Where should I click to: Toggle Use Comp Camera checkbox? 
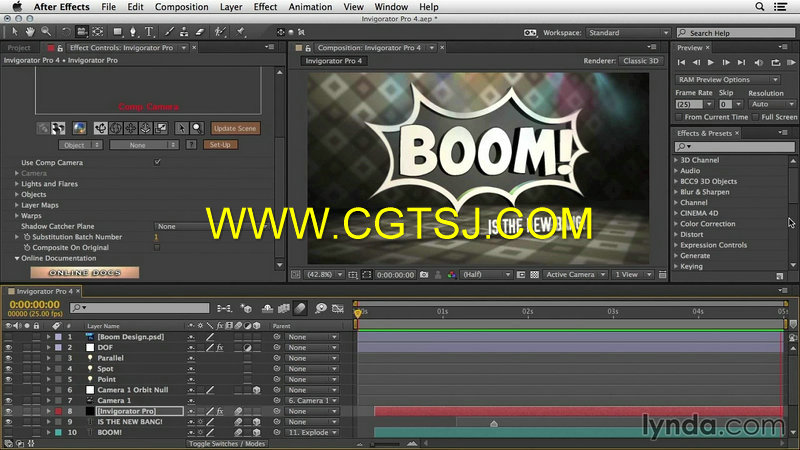click(157, 162)
